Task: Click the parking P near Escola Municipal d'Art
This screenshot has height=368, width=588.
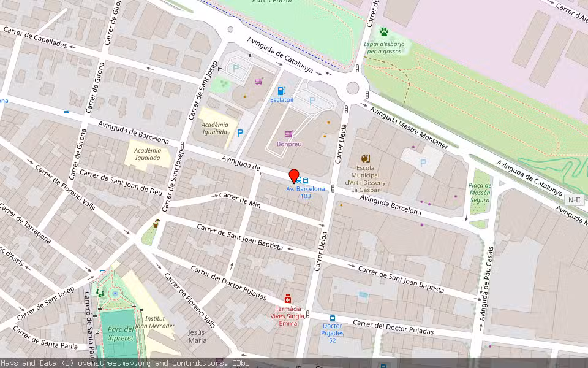Action: point(423,163)
